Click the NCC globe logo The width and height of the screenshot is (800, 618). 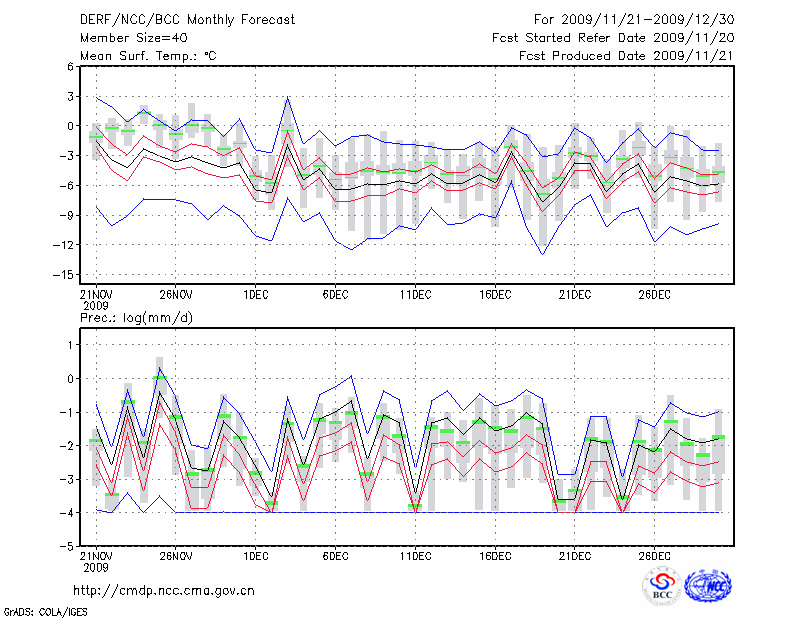[x=707, y=586]
